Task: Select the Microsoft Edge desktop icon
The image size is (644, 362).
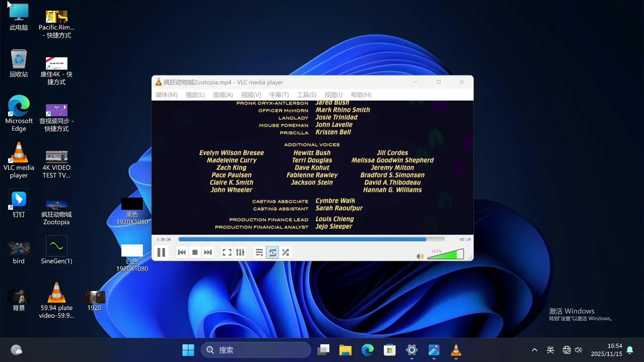Action: [19, 114]
